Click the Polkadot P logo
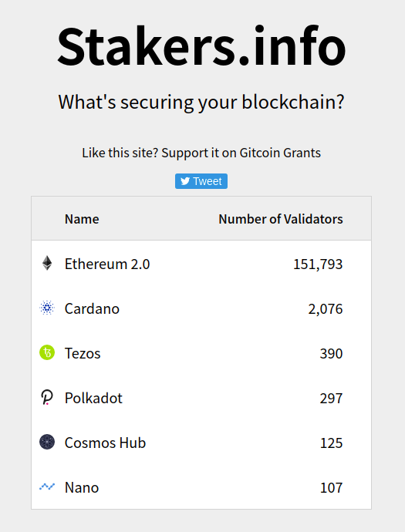 pos(47,397)
